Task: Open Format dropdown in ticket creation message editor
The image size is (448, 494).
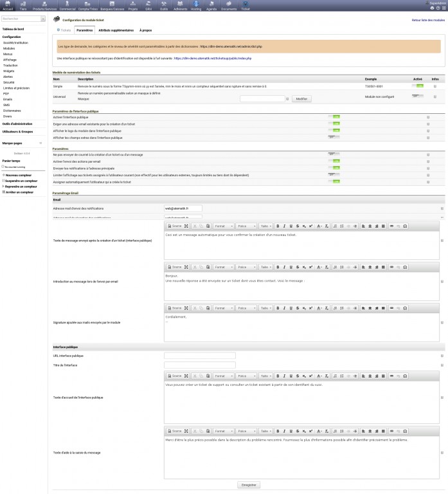Action: tap(224, 226)
